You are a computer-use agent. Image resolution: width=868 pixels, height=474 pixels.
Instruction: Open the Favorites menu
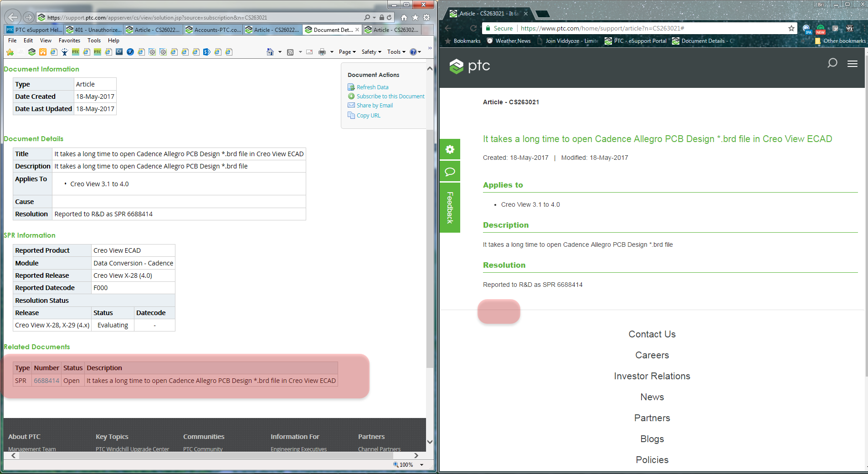(69, 40)
